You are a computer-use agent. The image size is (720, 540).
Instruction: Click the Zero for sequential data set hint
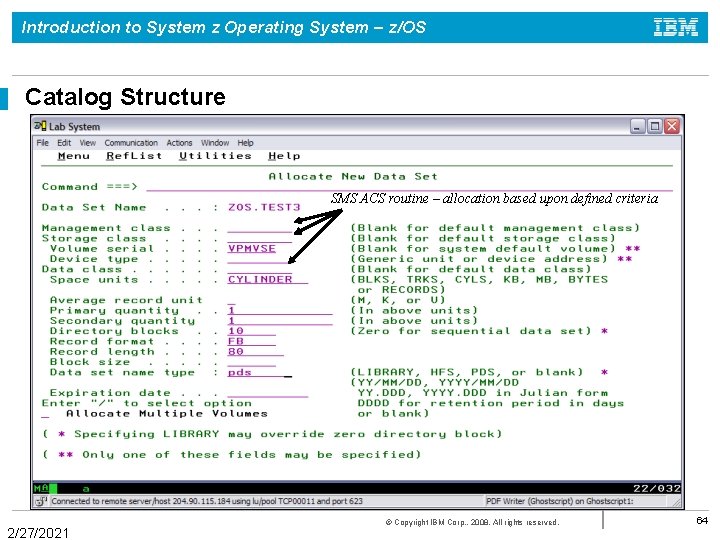point(471,331)
